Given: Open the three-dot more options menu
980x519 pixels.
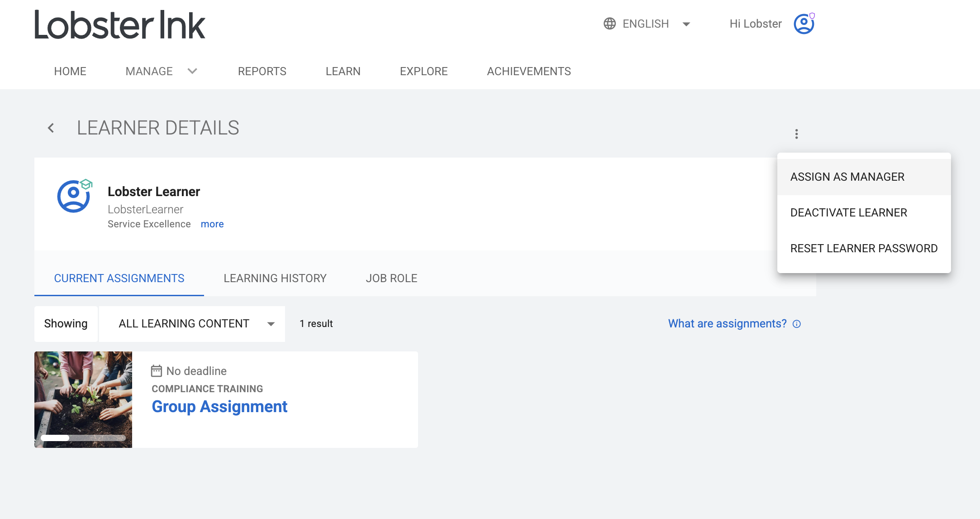Looking at the screenshot, I should point(796,134).
